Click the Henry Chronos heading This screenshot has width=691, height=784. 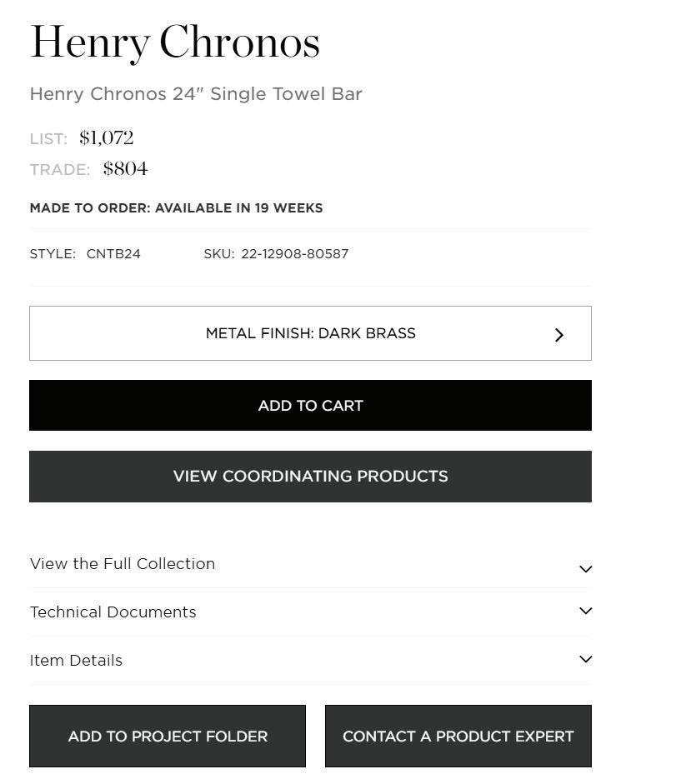[x=175, y=42]
